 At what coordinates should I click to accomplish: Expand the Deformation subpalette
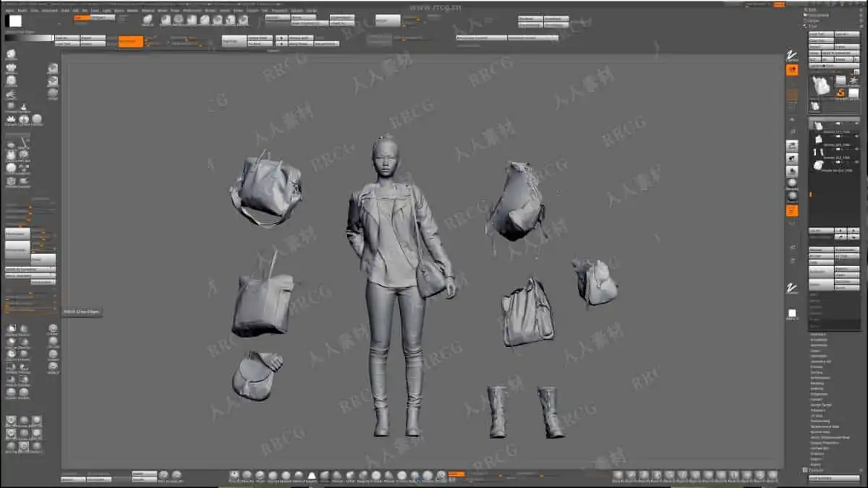(820, 377)
